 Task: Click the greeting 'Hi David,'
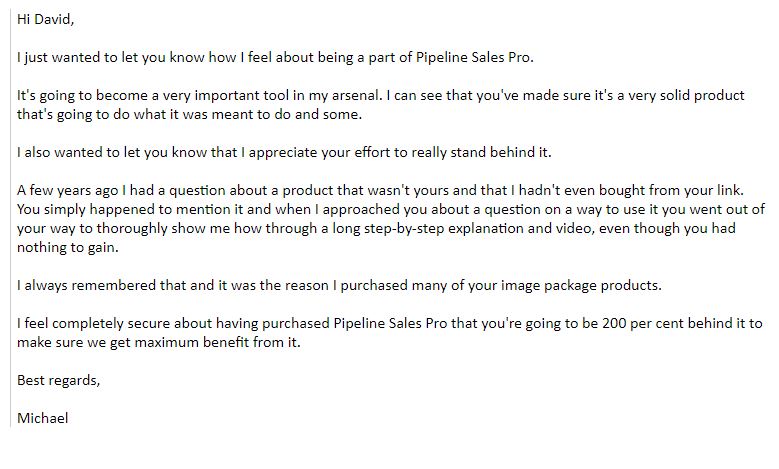45,19
